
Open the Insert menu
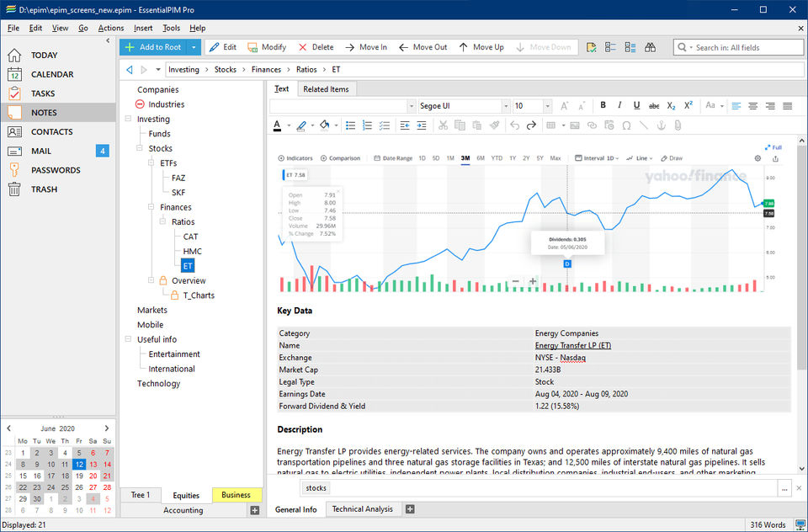click(143, 28)
